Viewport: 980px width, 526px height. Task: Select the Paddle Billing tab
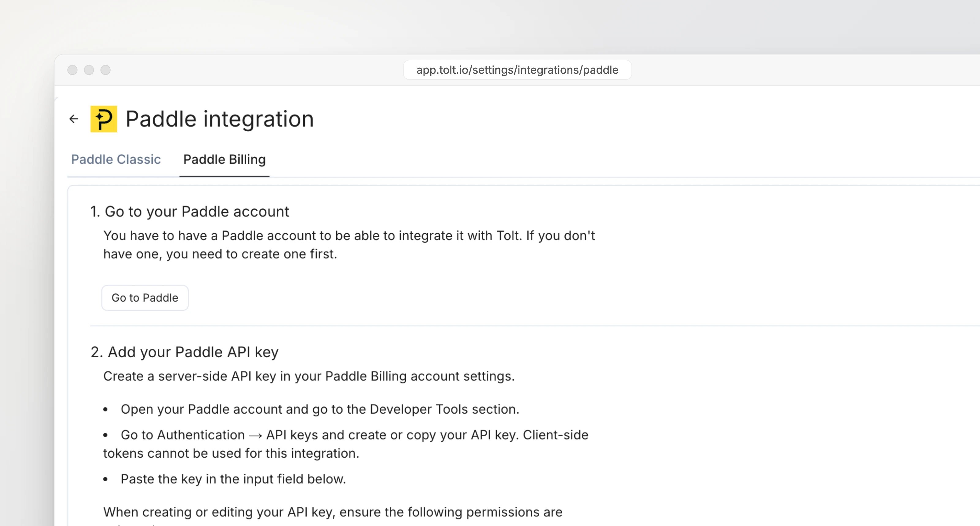coord(224,159)
